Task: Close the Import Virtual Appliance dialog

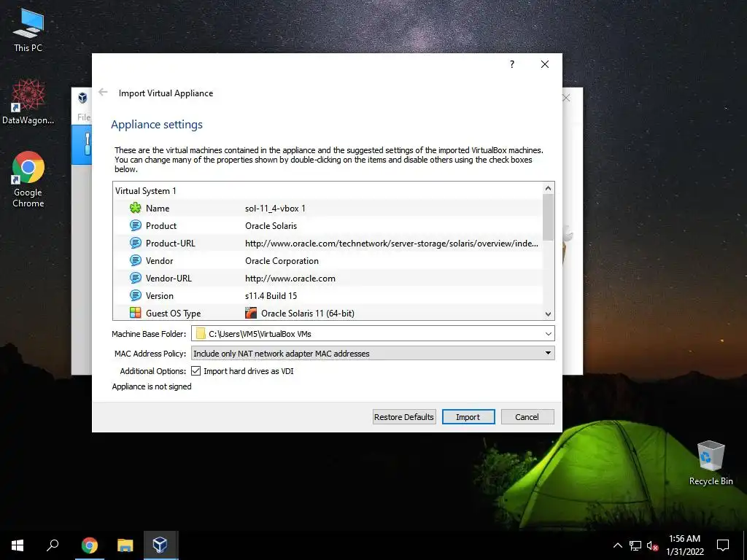Action: click(545, 64)
